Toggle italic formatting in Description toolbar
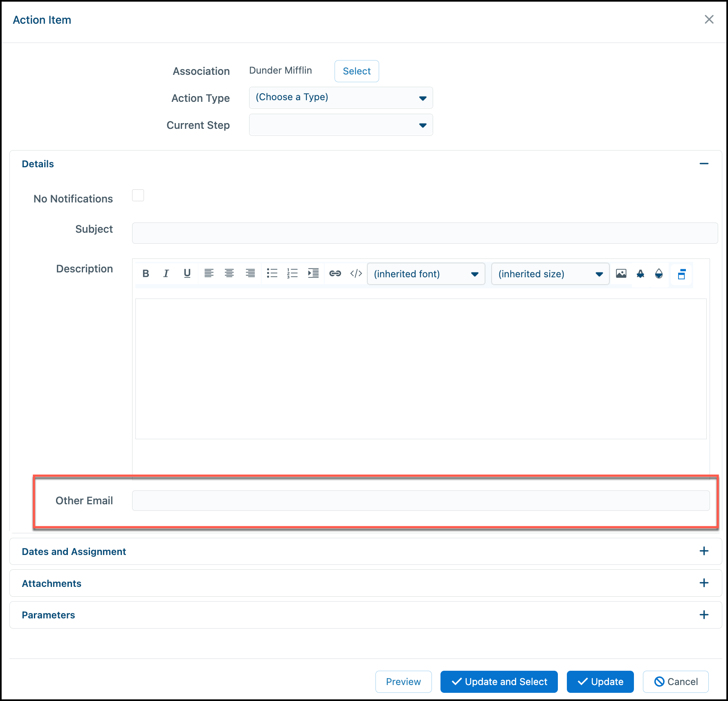The width and height of the screenshot is (728, 701). tap(166, 274)
